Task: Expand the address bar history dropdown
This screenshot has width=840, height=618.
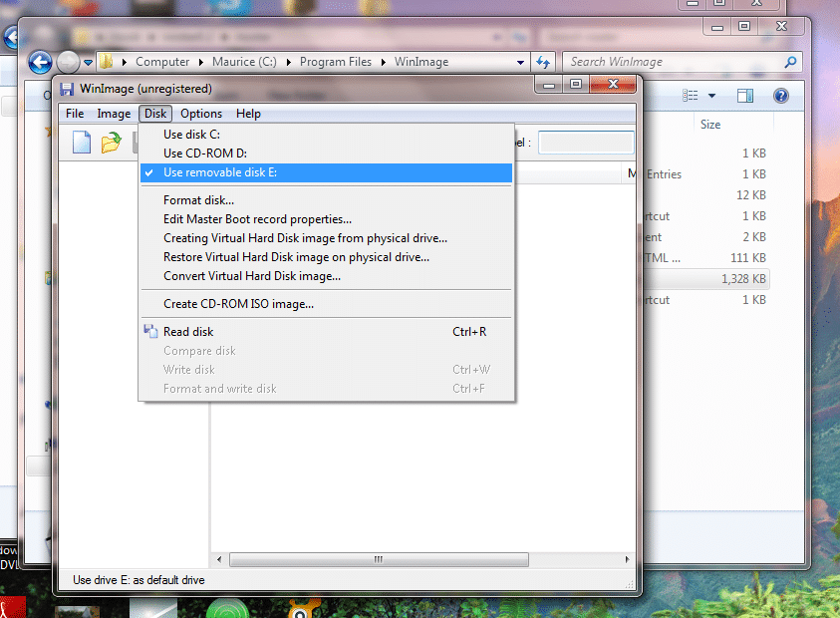Action: pos(520,62)
